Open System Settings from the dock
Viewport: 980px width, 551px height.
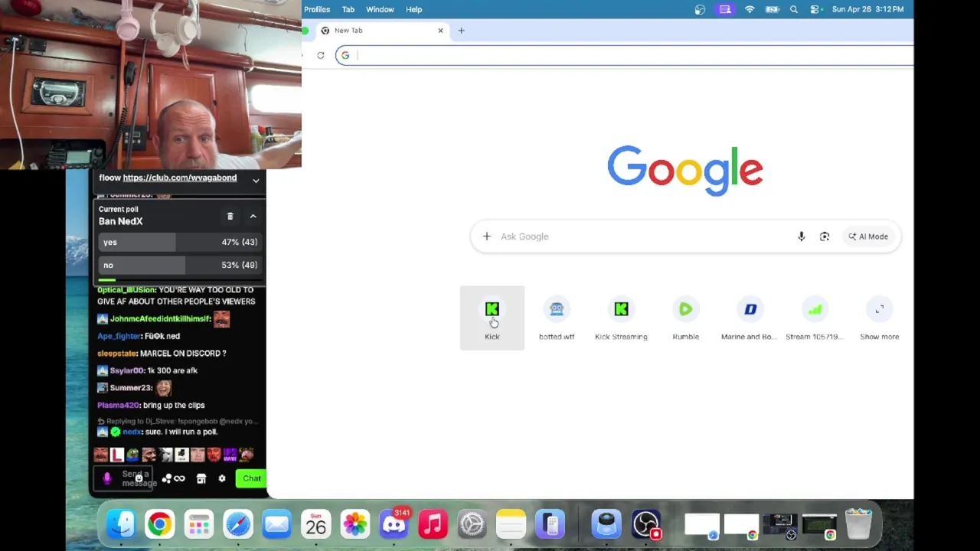point(472,524)
